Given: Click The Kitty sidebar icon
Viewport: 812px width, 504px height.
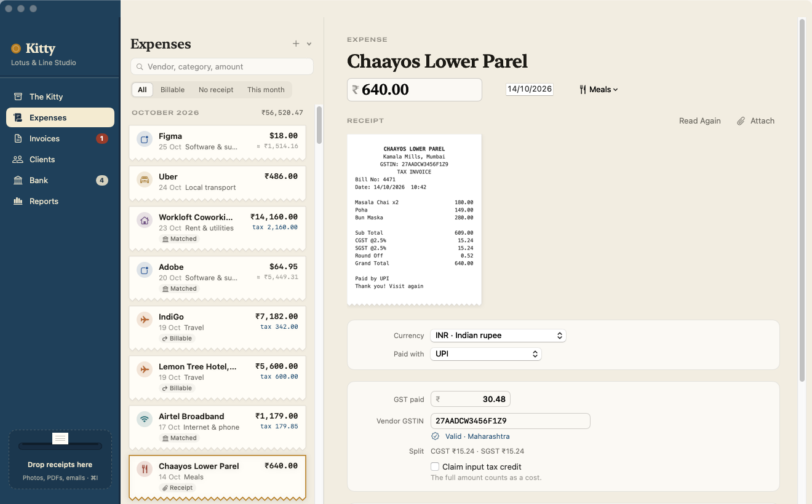Looking at the screenshot, I should 18,96.
